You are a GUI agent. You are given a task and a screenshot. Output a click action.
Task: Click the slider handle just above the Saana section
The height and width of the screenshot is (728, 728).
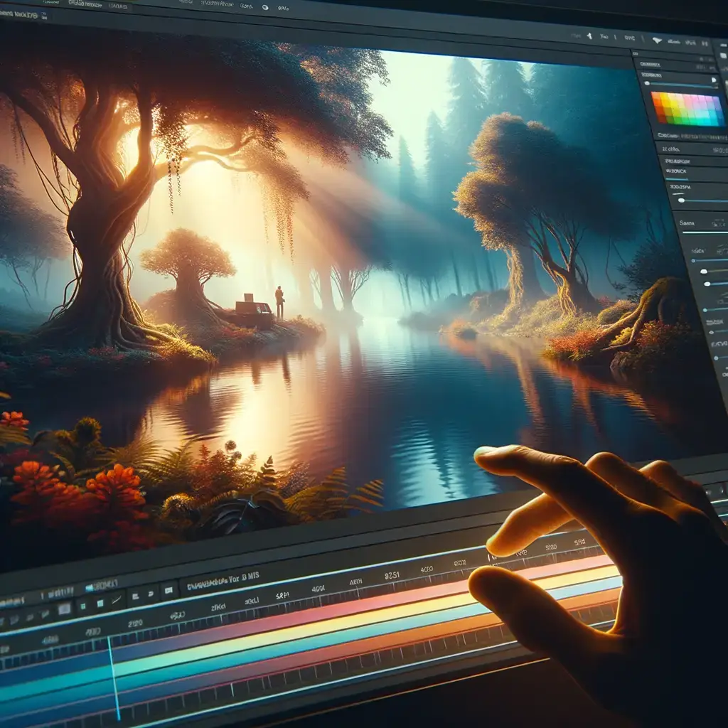681,200
